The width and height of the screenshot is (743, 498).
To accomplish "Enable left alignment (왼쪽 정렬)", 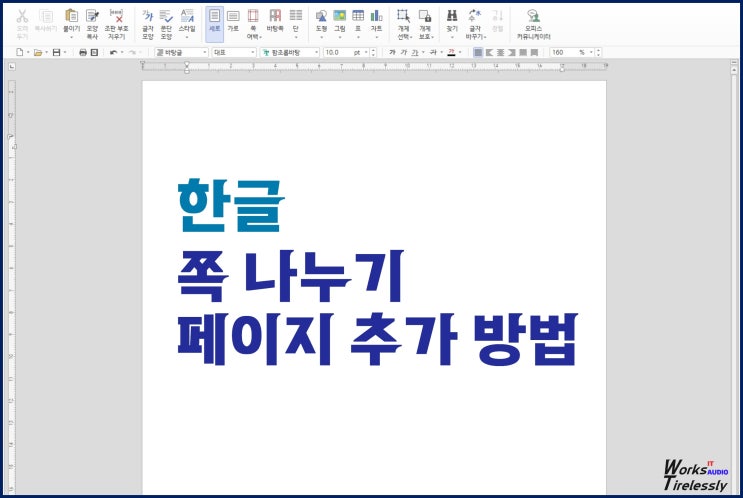I will [x=489, y=52].
